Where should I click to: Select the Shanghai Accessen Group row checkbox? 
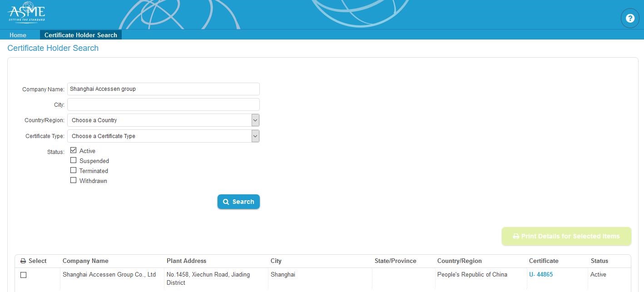(24, 275)
